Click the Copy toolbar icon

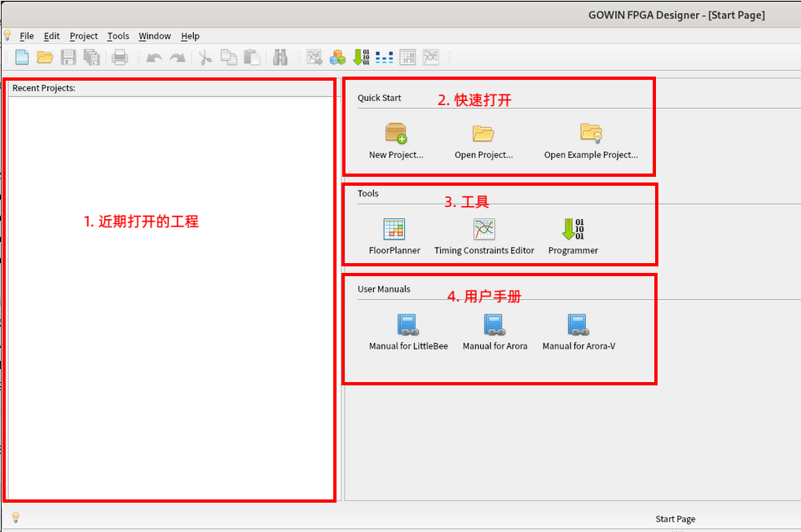(228, 57)
